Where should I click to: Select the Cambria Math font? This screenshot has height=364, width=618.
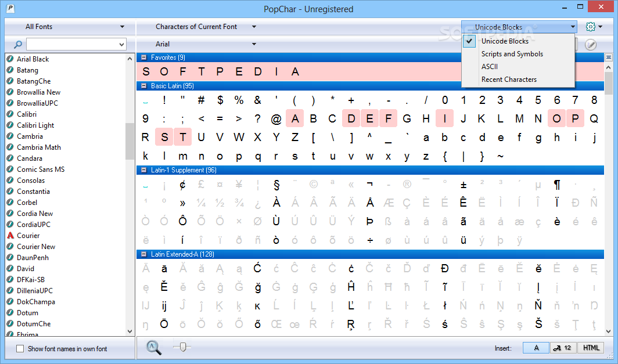(38, 147)
